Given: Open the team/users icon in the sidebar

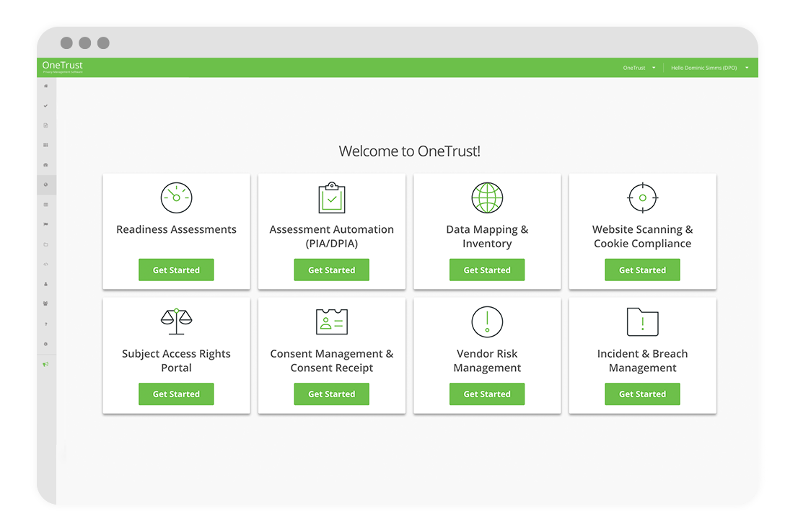Looking at the screenshot, I should point(45,303).
